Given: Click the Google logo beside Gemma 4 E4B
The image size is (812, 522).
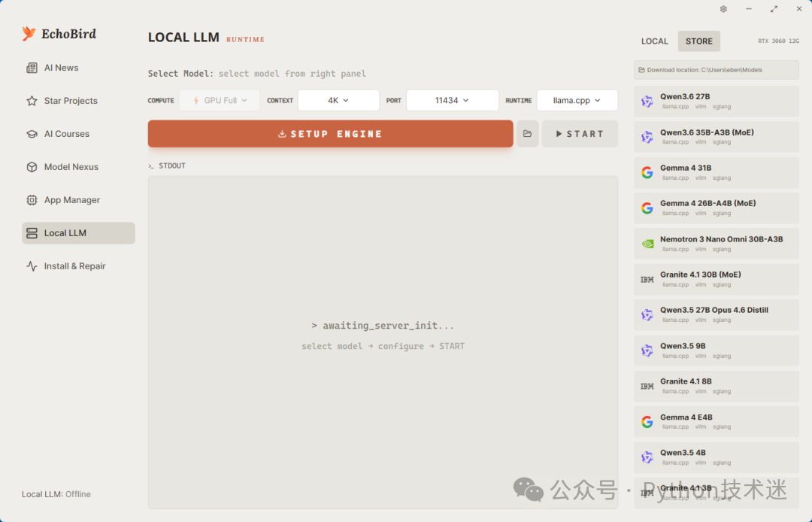Looking at the screenshot, I should (647, 422).
